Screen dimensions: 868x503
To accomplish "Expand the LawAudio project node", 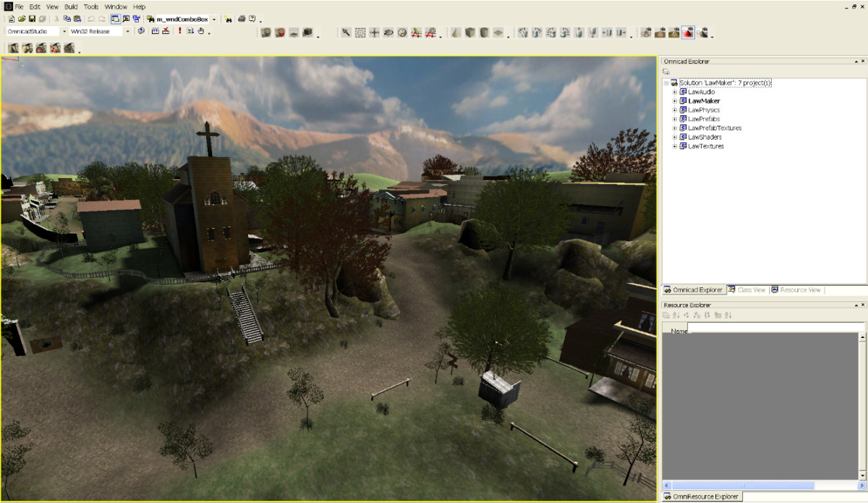I will (674, 92).
